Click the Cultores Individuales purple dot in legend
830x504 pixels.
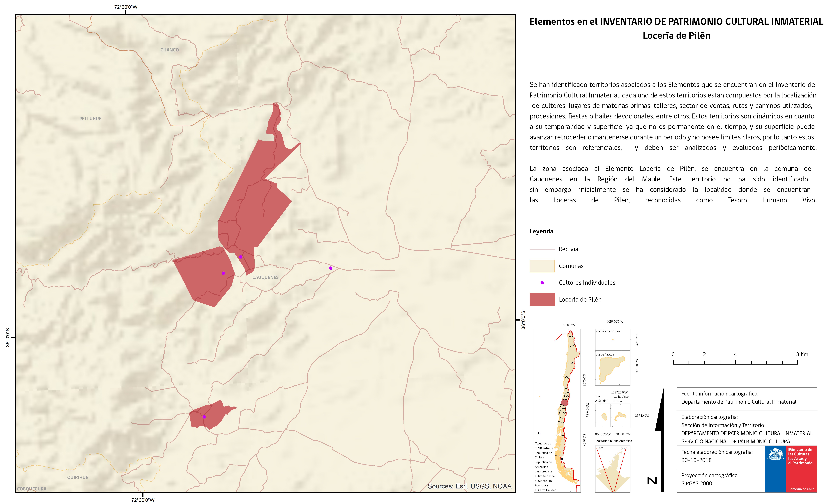[542, 283]
